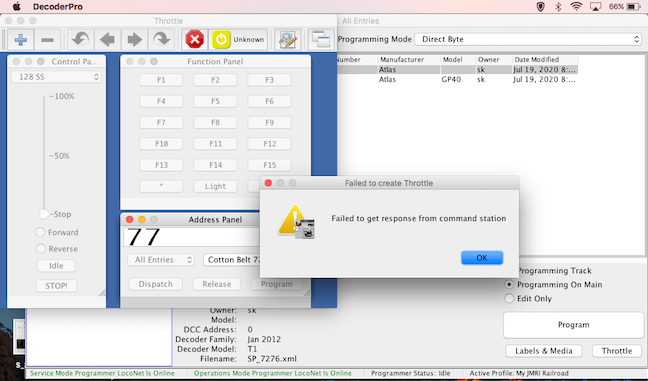The image size is (648, 381).
Task: Open the throttle edit preferences icon
Action: pyautogui.click(x=288, y=40)
